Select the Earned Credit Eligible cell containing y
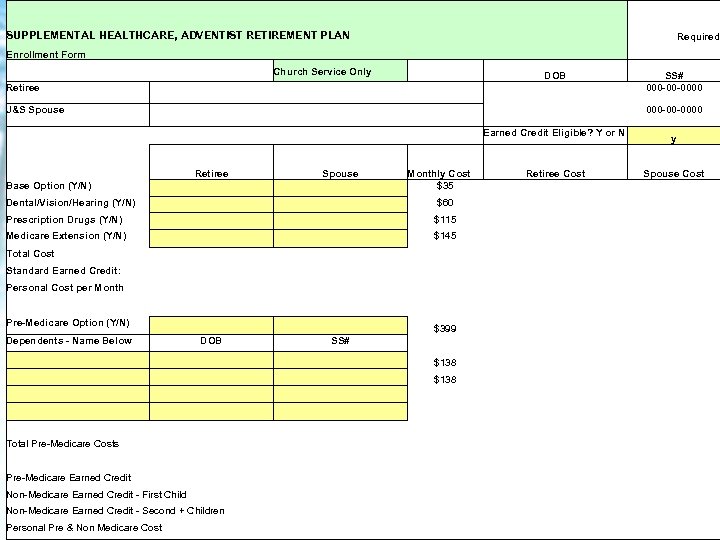 point(674,136)
